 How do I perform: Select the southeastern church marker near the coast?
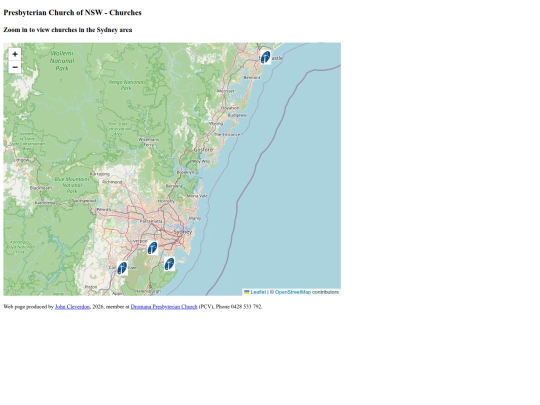point(169,264)
